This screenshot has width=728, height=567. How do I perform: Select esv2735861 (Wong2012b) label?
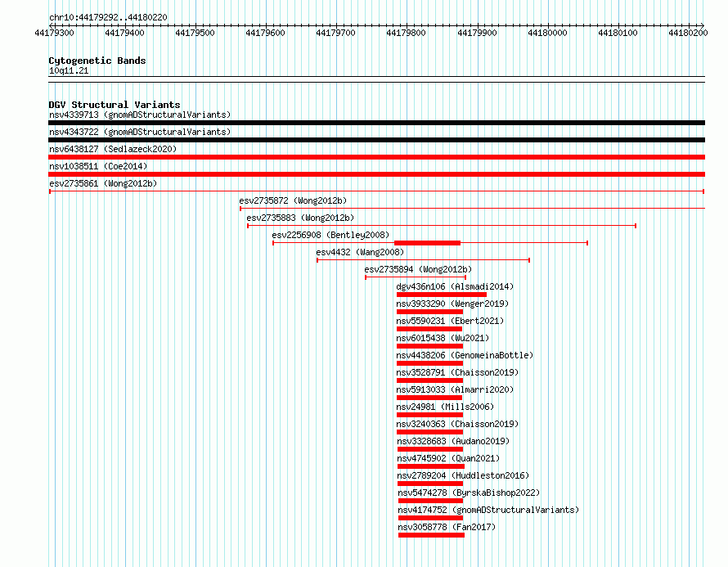(x=103, y=183)
